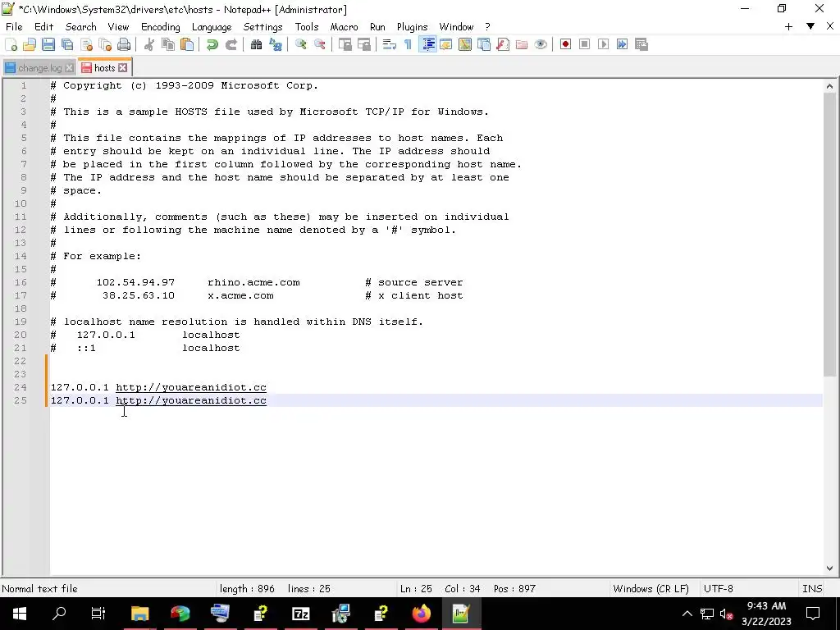Click the youareanidiot.cc link on line 25
Image resolution: width=840 pixels, height=630 pixels.
[x=191, y=400]
